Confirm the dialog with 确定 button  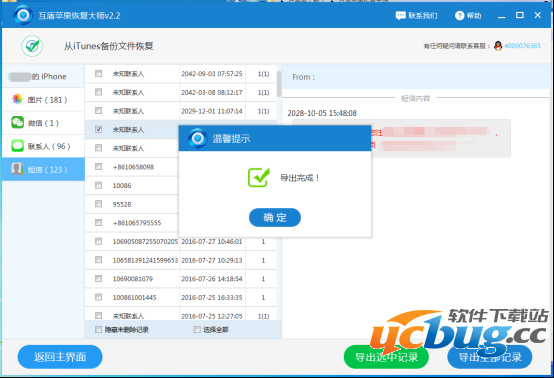pos(275,217)
